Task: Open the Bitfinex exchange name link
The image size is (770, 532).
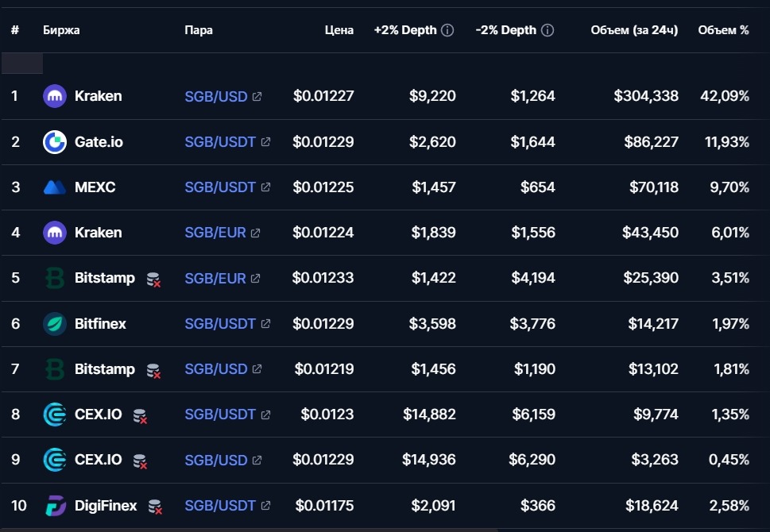Action: click(100, 324)
